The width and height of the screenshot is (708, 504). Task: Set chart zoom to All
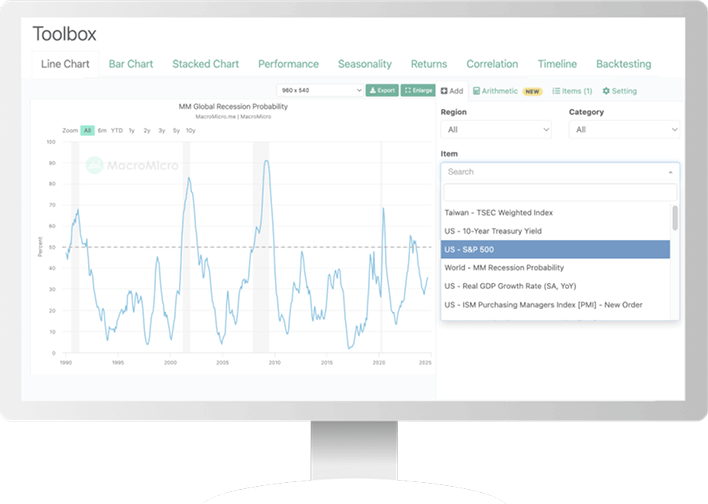point(87,131)
